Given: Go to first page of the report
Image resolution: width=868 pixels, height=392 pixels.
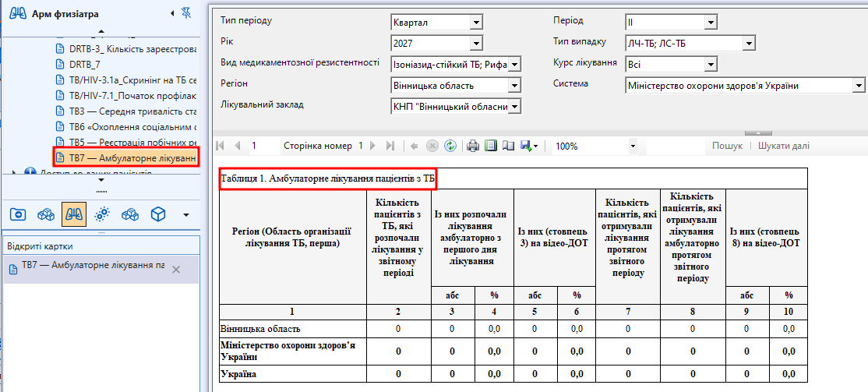Looking at the screenshot, I should click(x=221, y=147).
